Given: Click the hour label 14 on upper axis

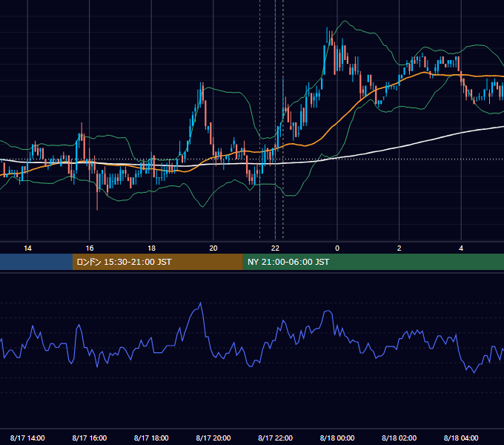Looking at the screenshot, I should click(27, 248).
